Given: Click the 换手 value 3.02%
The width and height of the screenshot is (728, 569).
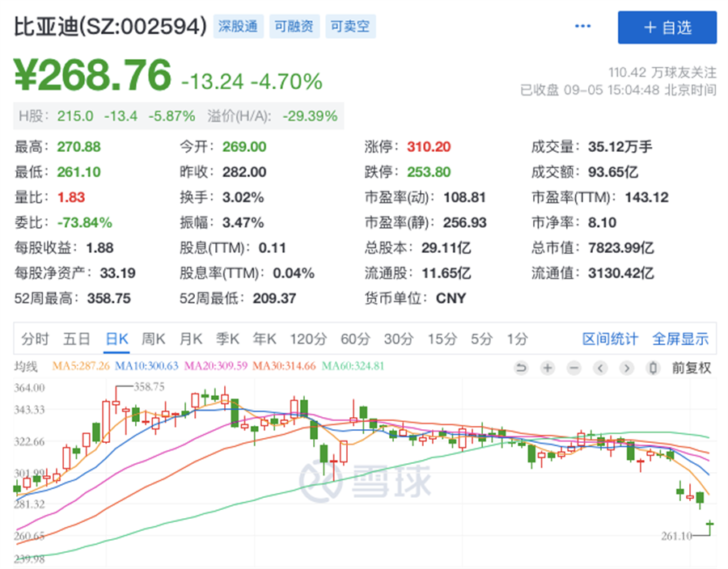Looking at the screenshot, I should point(243,197).
